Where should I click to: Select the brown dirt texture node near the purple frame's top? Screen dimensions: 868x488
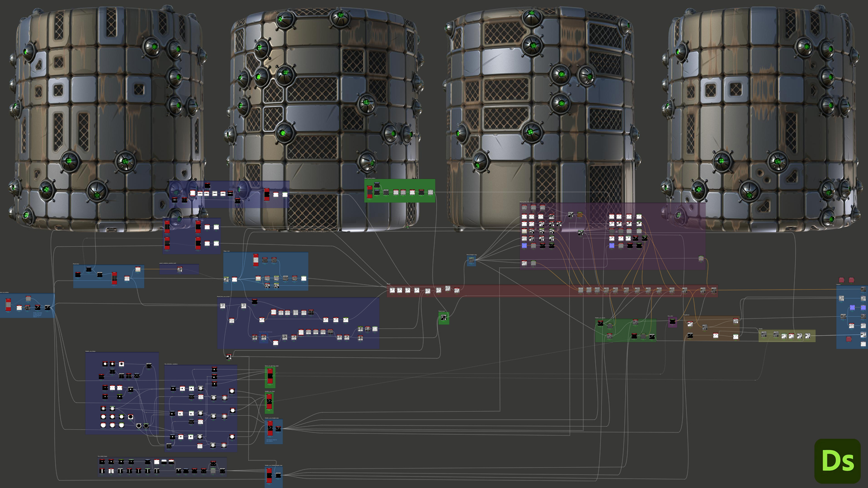point(580,215)
